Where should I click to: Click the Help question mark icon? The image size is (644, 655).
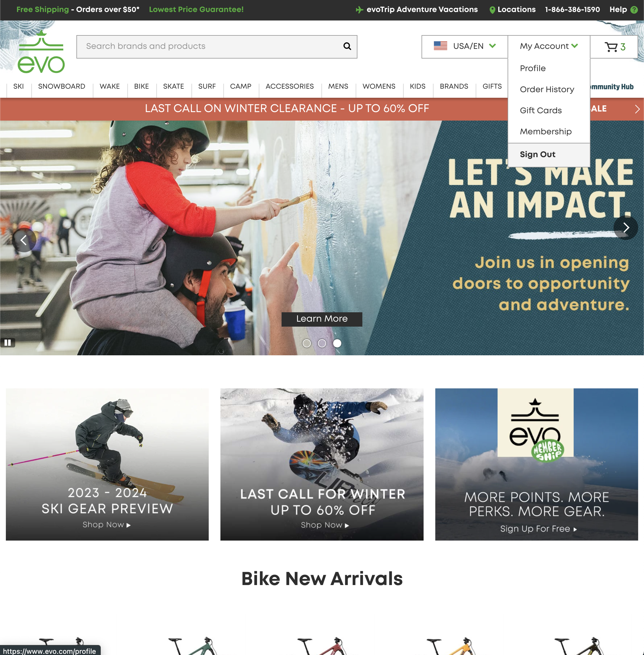point(634,10)
